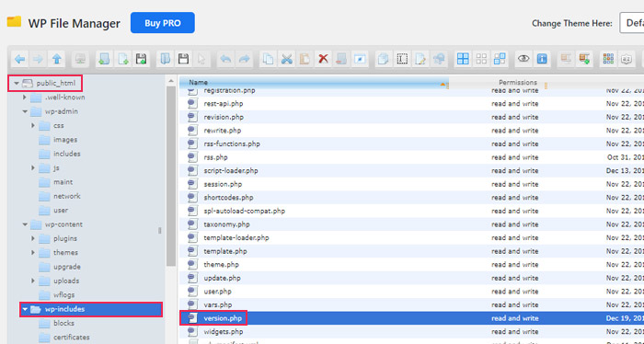Expand the css folder arrow

[x=33, y=125]
